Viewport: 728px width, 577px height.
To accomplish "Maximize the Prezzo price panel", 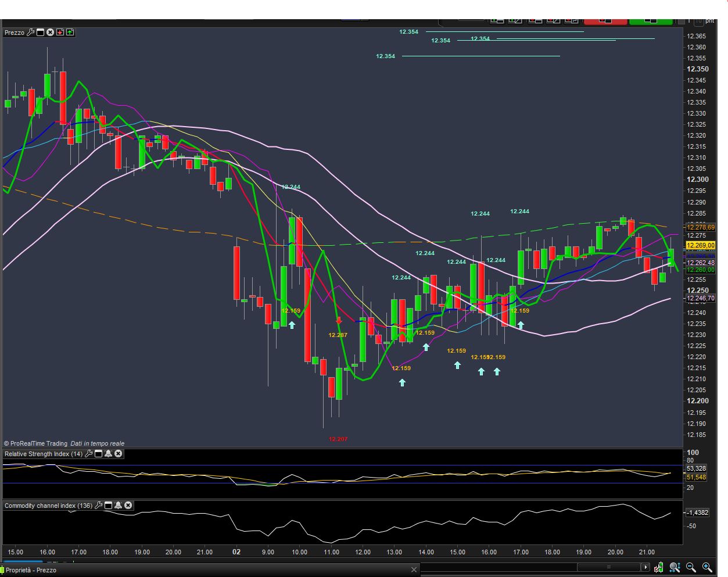I will [41, 33].
